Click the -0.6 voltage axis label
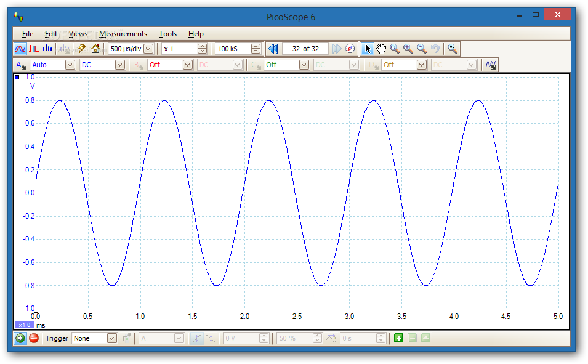Screen dimensions: 588x364 tap(29, 262)
